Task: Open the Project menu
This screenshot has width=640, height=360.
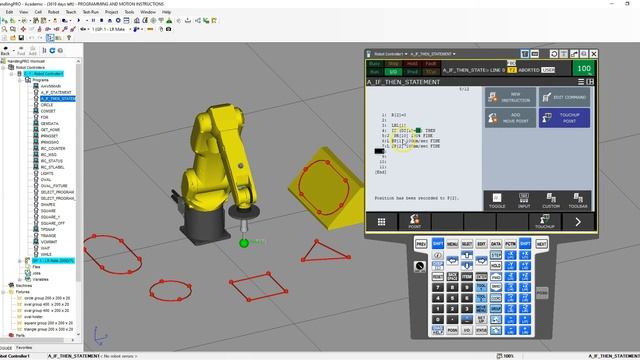Action: [x=111, y=12]
